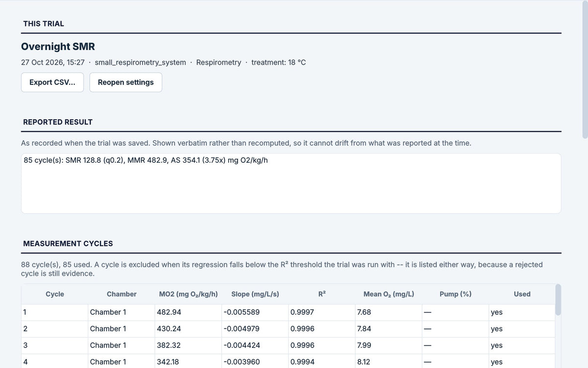Click the THIS TRIAL section heading

coord(44,24)
